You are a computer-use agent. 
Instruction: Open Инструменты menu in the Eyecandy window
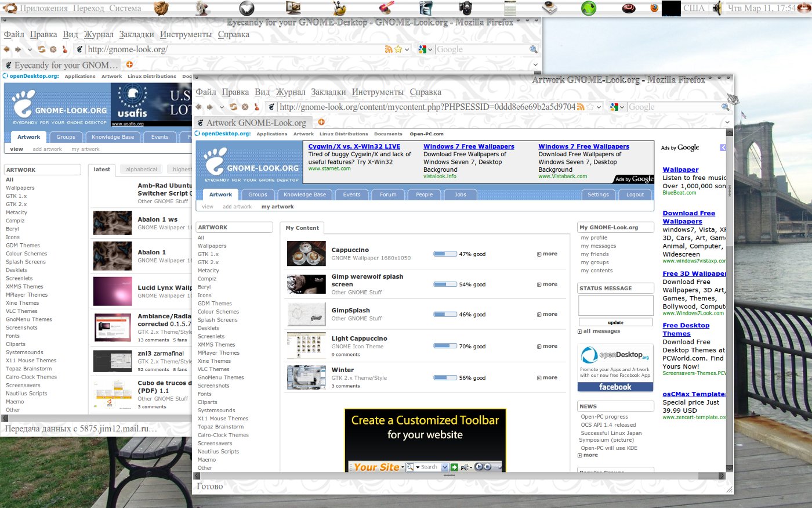point(186,34)
